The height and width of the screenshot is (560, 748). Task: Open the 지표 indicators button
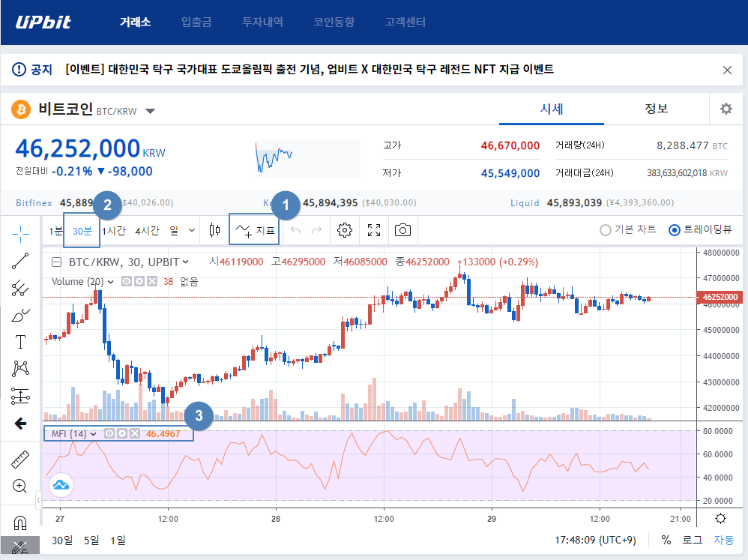tap(255, 230)
